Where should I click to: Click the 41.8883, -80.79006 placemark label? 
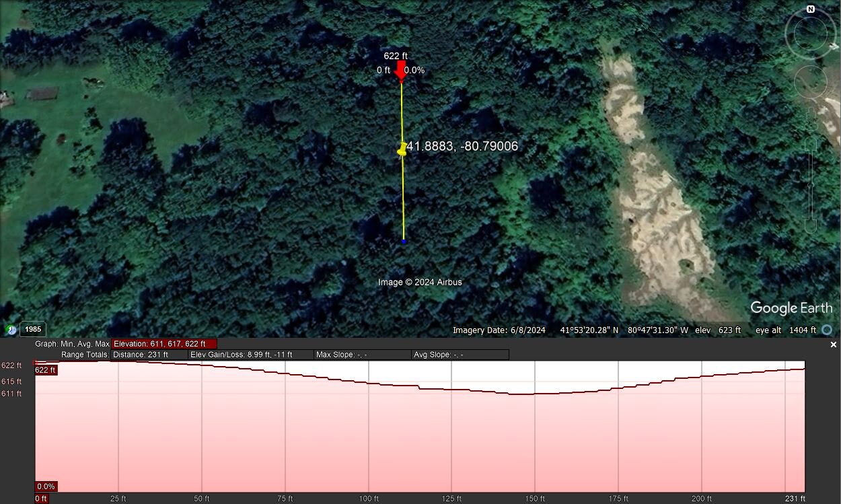tap(462, 146)
